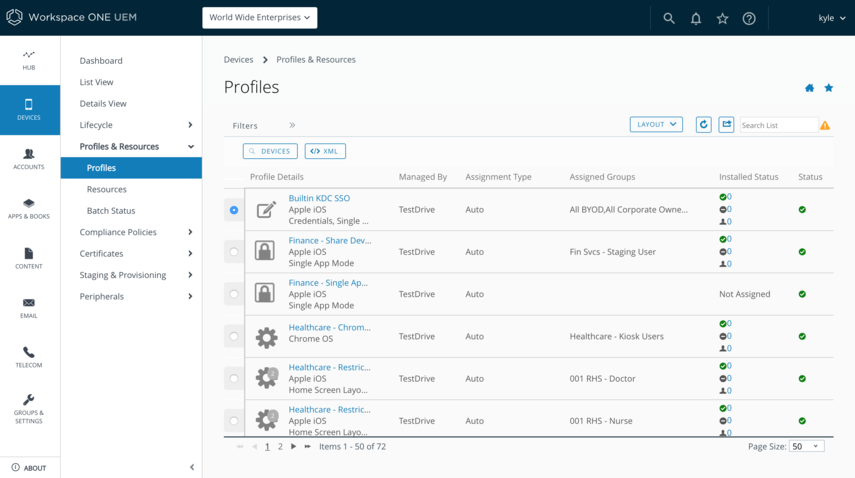This screenshot has width=855, height=478.
Task: Open the notifications bell
Action: [x=696, y=18]
